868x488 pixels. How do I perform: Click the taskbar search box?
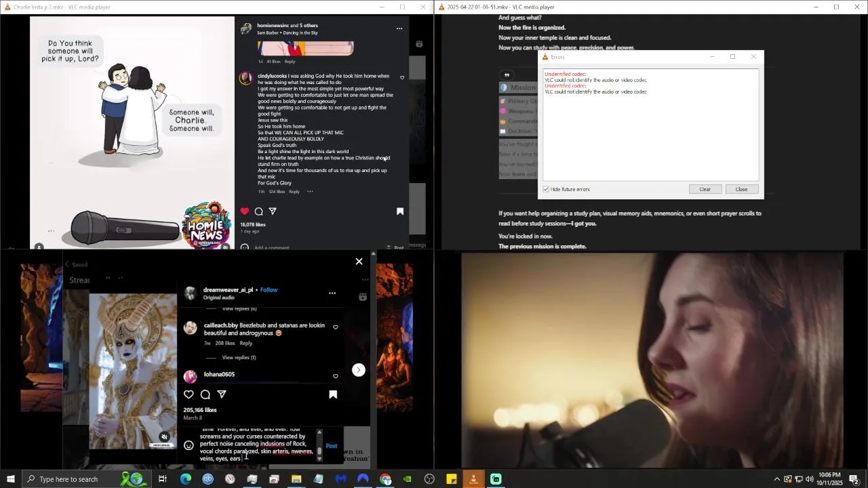coord(85,479)
